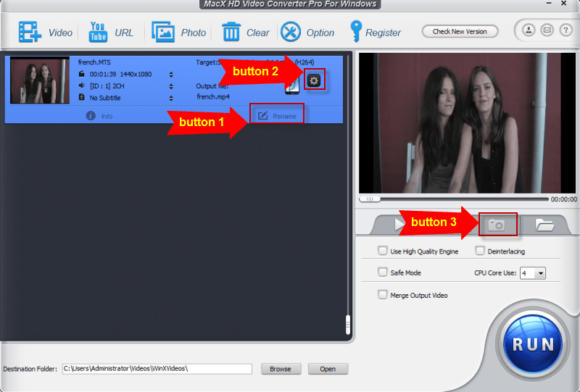Open output settings gear for french.MTS
Image resolution: width=580 pixels, height=392 pixels.
coord(314,80)
